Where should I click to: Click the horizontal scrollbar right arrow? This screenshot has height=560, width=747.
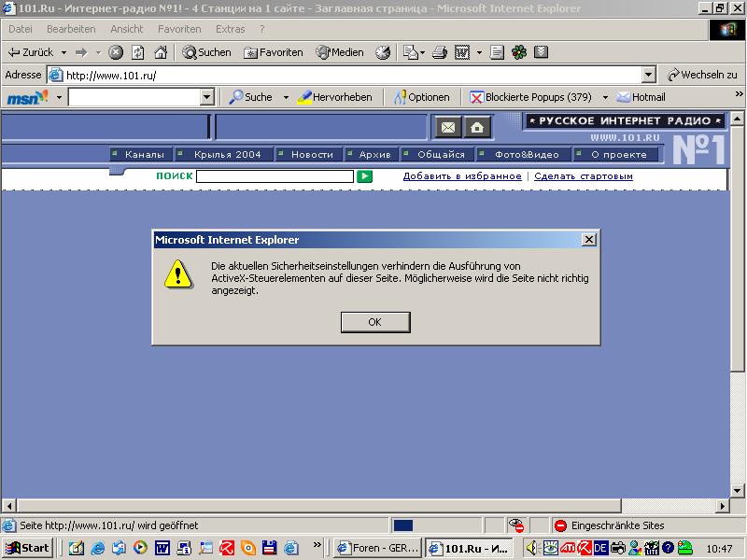tap(723, 505)
